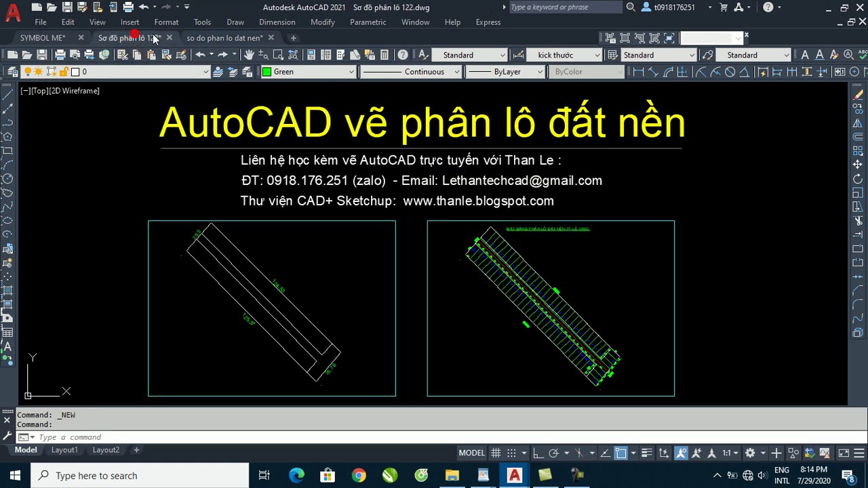This screenshot has width=868, height=488.
Task: Run the Spell Check ABC icon
Action: tap(863, 55)
